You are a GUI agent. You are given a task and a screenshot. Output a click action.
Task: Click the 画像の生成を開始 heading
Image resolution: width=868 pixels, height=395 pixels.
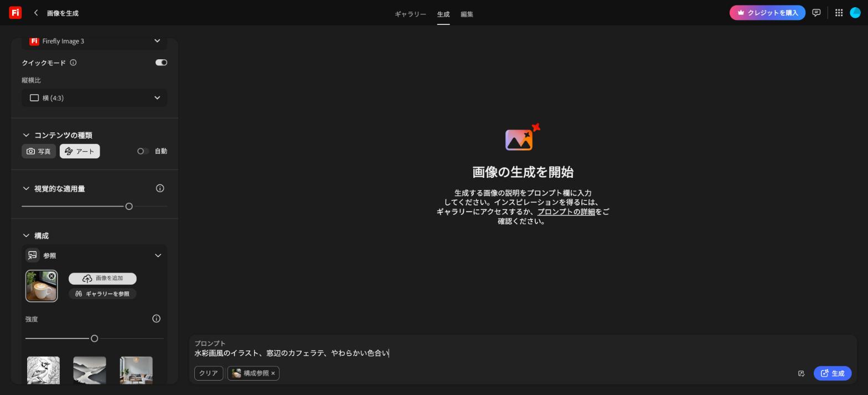click(523, 172)
